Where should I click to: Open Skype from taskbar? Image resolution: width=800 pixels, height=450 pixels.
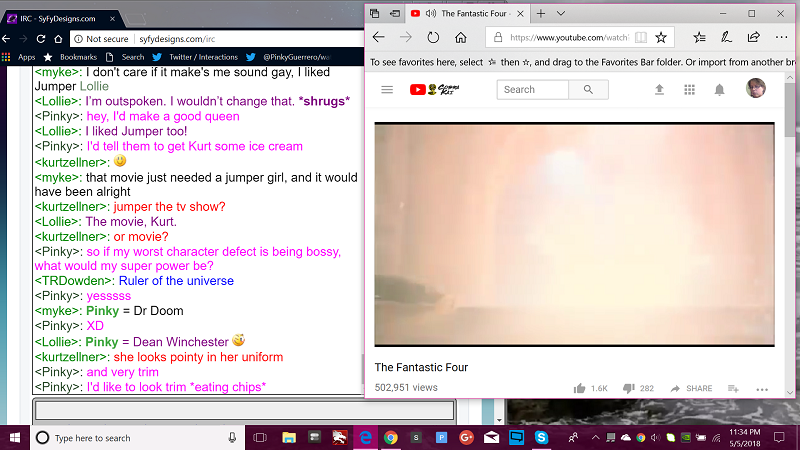(x=541, y=438)
